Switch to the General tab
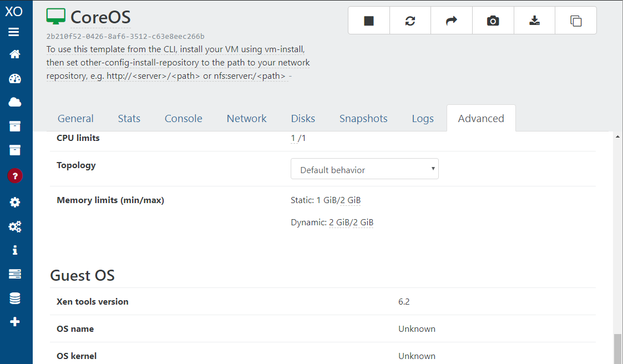 [x=75, y=118]
